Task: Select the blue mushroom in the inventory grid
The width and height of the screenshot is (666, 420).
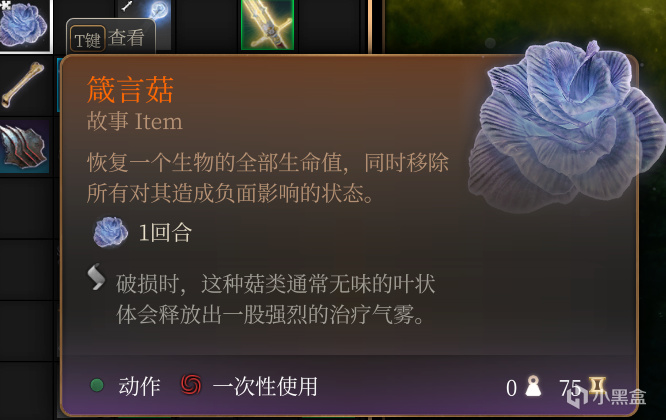Action: click(x=25, y=25)
